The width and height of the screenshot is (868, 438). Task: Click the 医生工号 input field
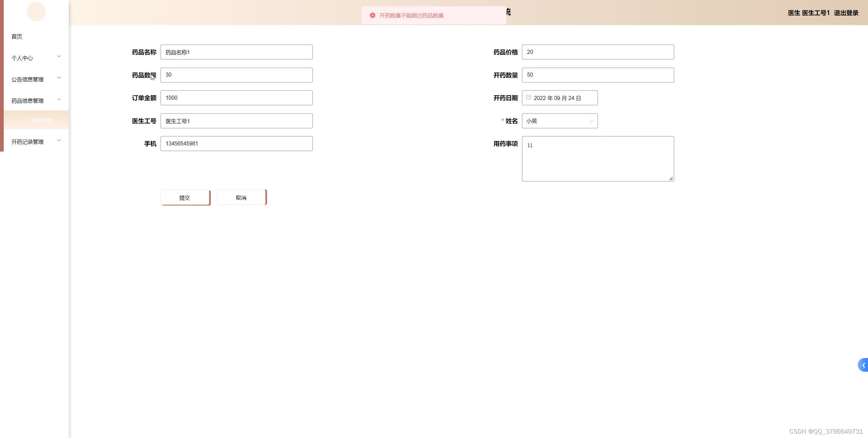[236, 121]
